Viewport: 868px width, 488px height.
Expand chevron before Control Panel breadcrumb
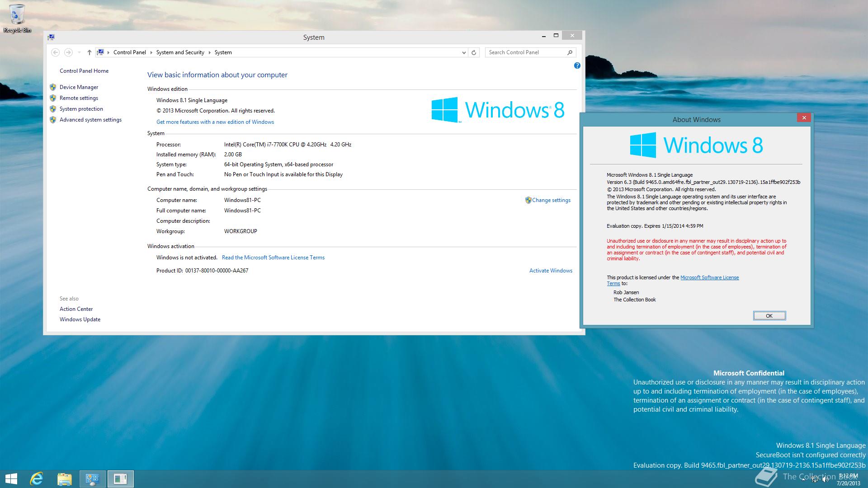tap(108, 52)
